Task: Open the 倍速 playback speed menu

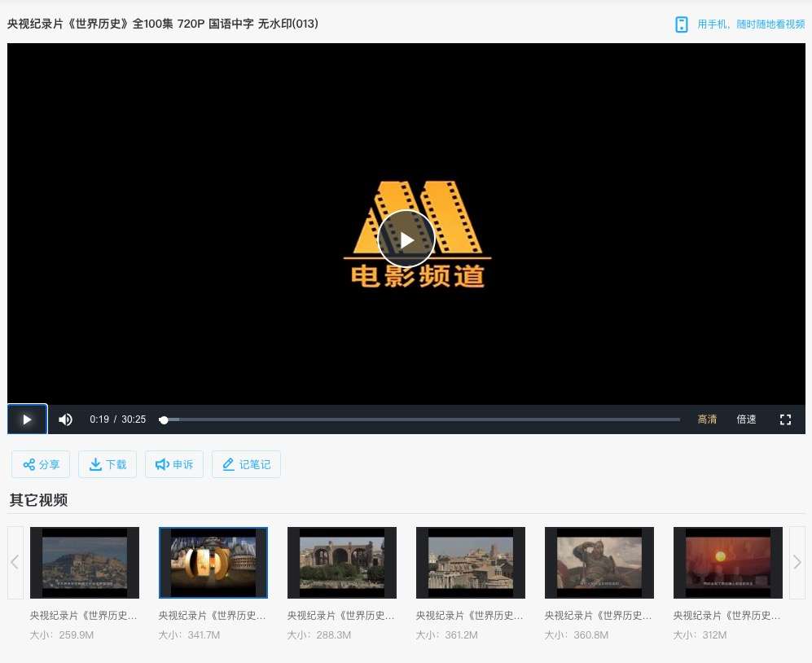Action: (x=746, y=419)
